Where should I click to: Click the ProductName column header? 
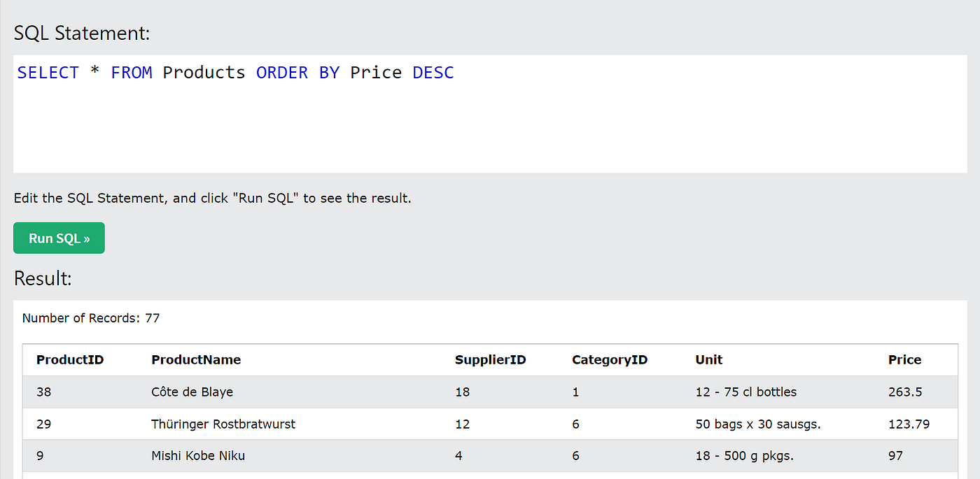(195, 359)
